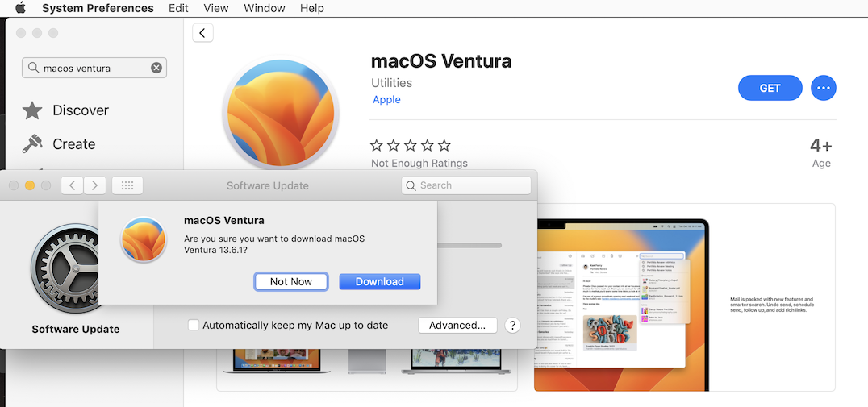
Task: Enable automatically keep my Mac up to date
Action: (193, 325)
